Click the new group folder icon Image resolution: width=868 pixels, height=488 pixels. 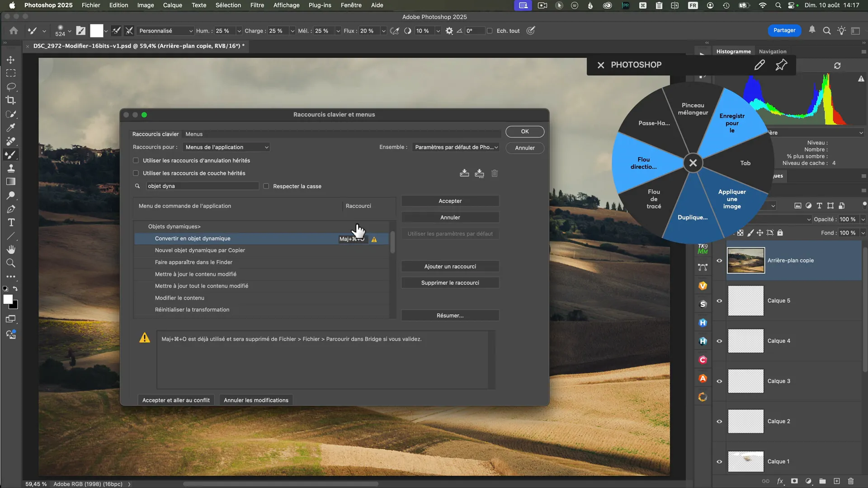822,481
